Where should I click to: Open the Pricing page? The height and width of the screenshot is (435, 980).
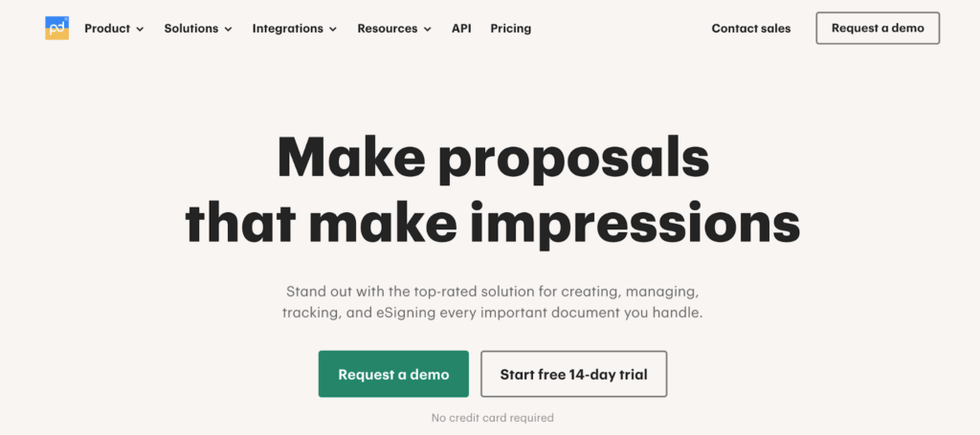pyautogui.click(x=510, y=29)
